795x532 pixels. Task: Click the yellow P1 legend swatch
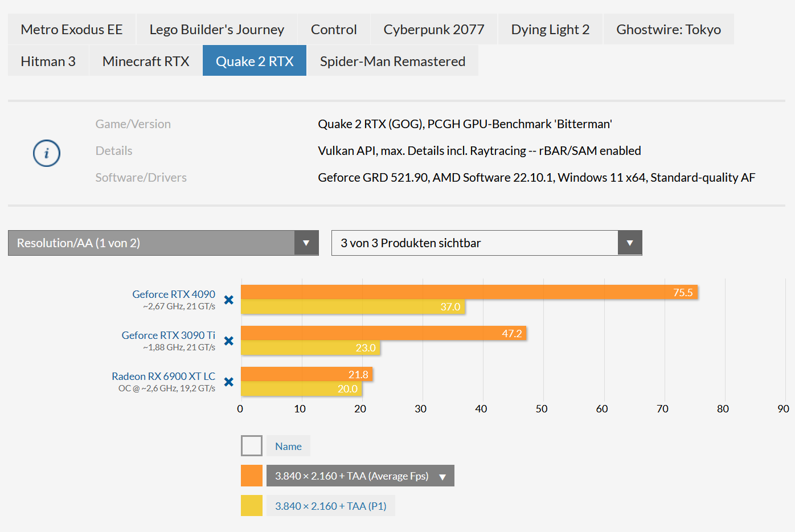252,506
